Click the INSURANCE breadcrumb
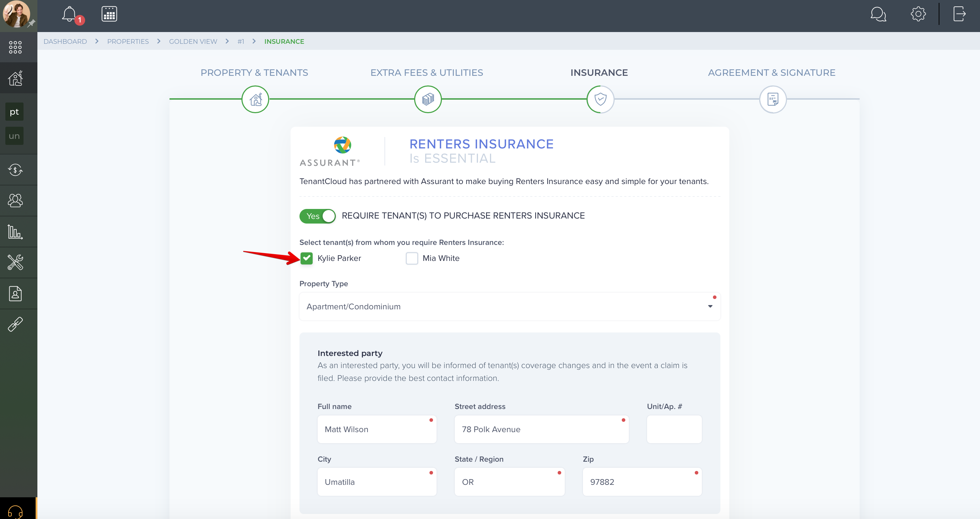980x519 pixels. point(284,41)
